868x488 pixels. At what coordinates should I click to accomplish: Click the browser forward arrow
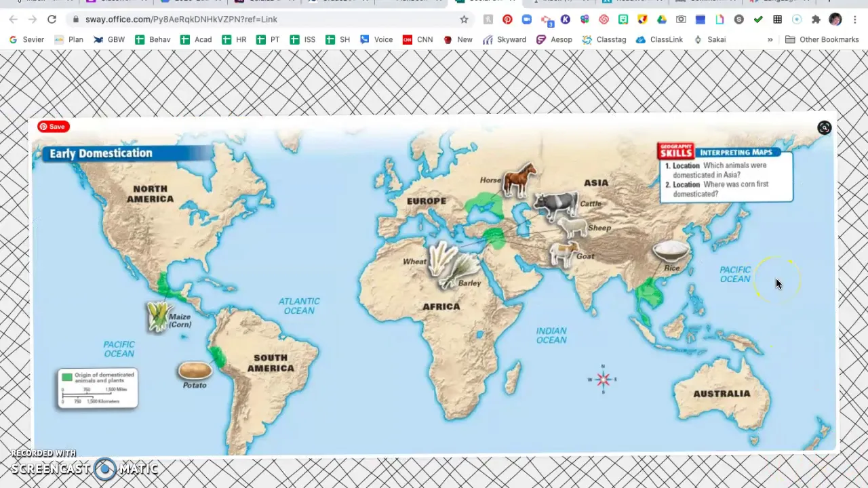click(x=33, y=20)
